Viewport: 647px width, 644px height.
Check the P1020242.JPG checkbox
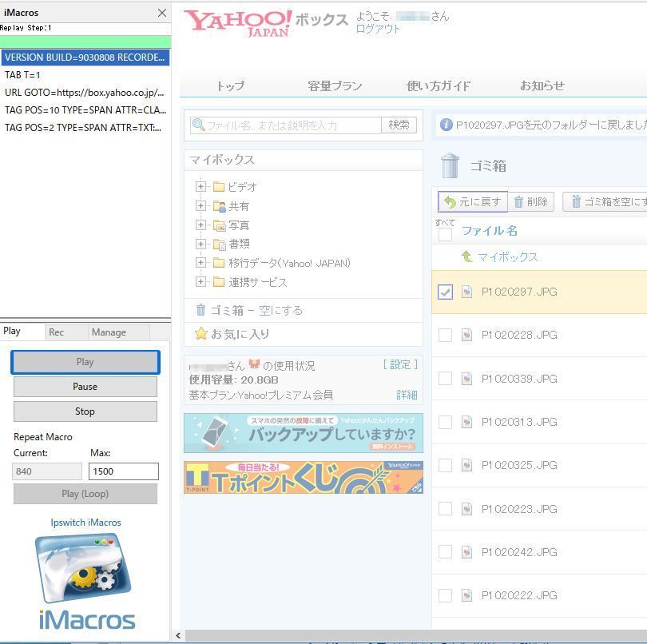point(445,552)
